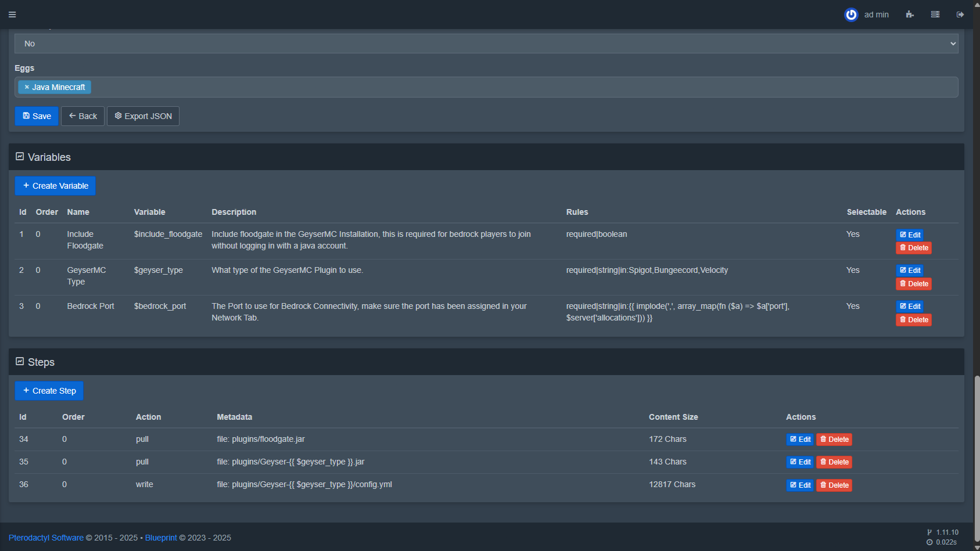Edit the Include Floodgate variable
The image size is (980, 551).
910,235
